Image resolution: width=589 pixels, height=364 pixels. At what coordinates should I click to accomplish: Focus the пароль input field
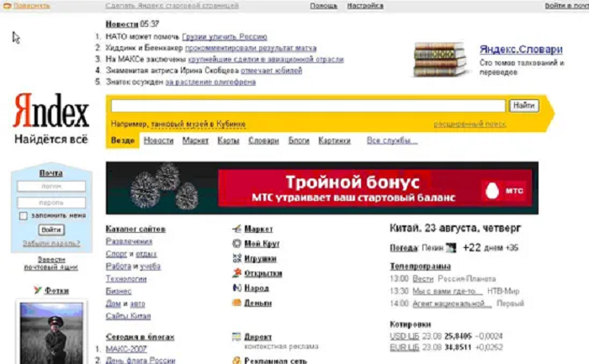click(51, 203)
